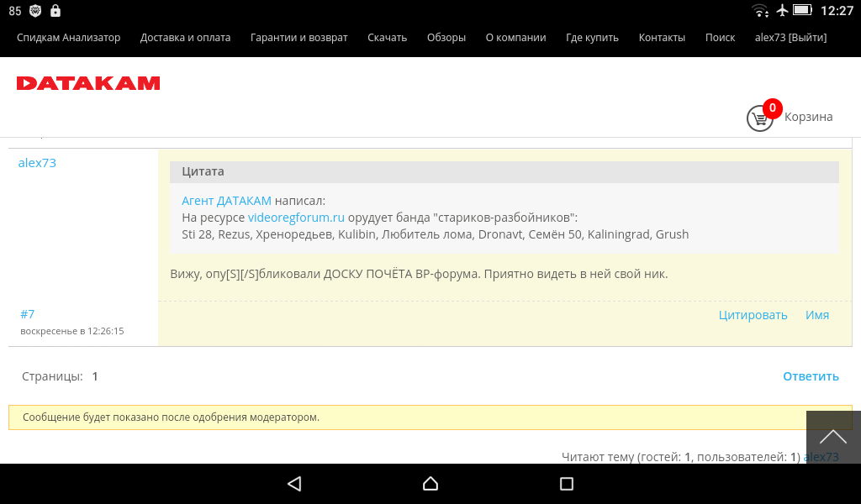Screen dimensions: 861x504
Task: Tap the red cart count badge 0
Action: coord(772,108)
